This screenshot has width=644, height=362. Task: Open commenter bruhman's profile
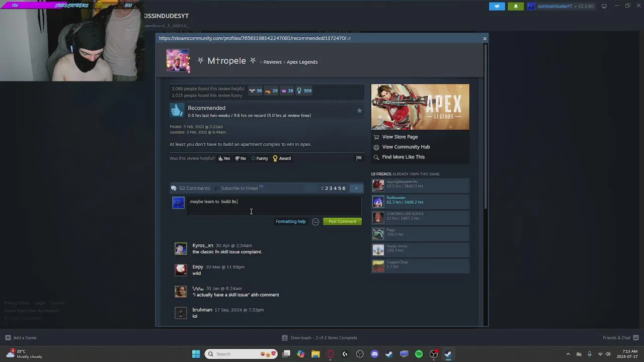pos(202,310)
